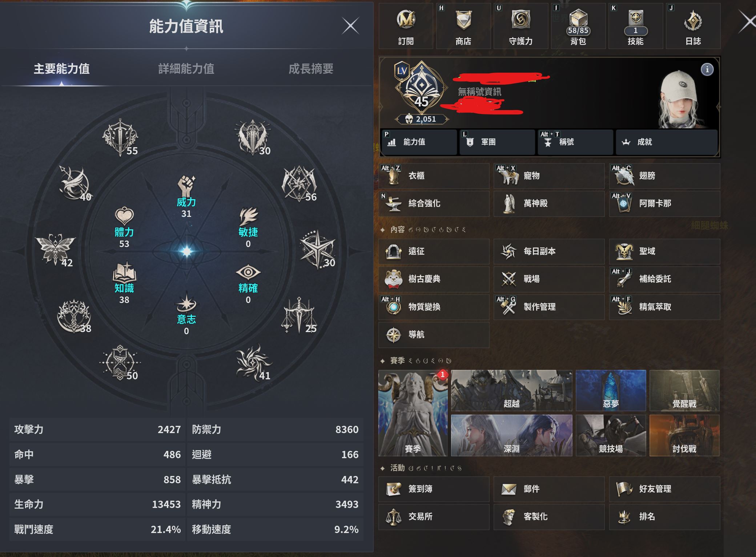
Task: Open the 寵物 pet menu
Action: (x=549, y=176)
